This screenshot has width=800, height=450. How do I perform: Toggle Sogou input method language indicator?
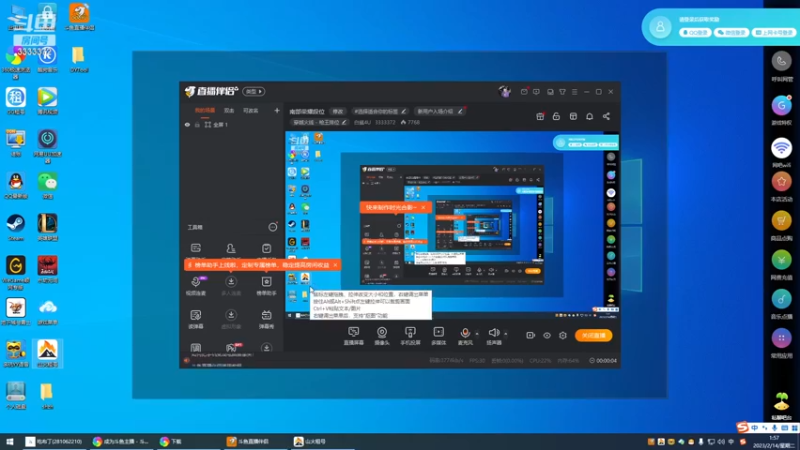click(754, 428)
